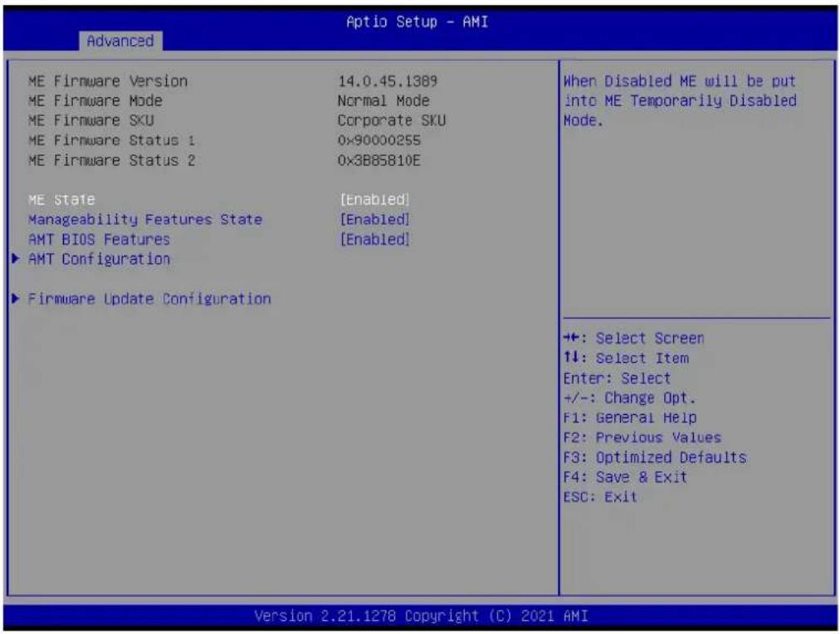This screenshot has width=840, height=634.
Task: Click status value 0x3B85810E
Action: 379,160
